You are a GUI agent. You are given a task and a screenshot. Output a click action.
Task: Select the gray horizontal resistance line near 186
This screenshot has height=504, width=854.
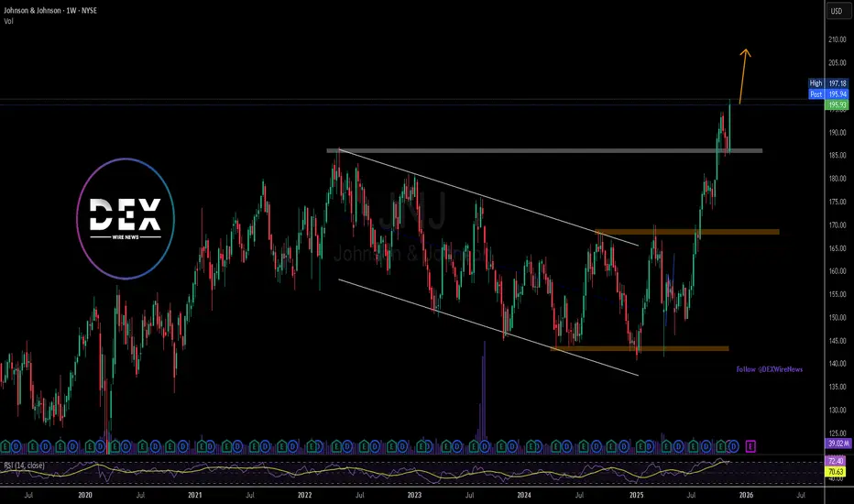tap(544, 150)
